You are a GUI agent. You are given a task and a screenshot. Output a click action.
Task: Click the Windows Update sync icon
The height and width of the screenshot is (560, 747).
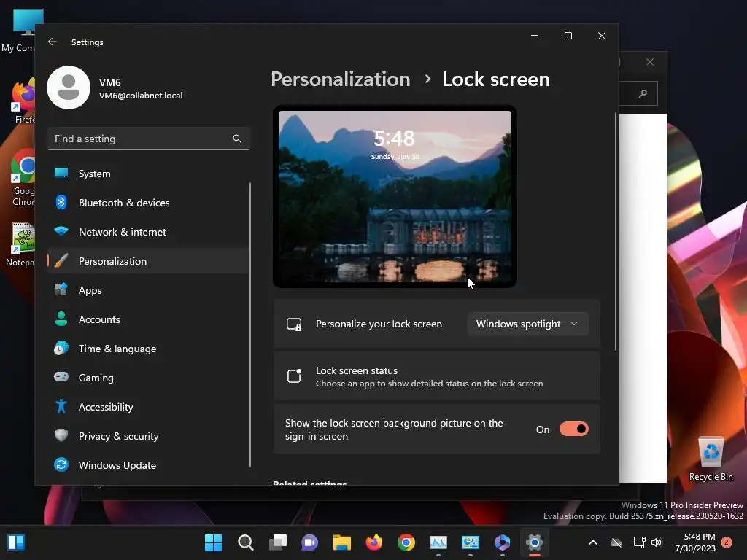(61, 464)
